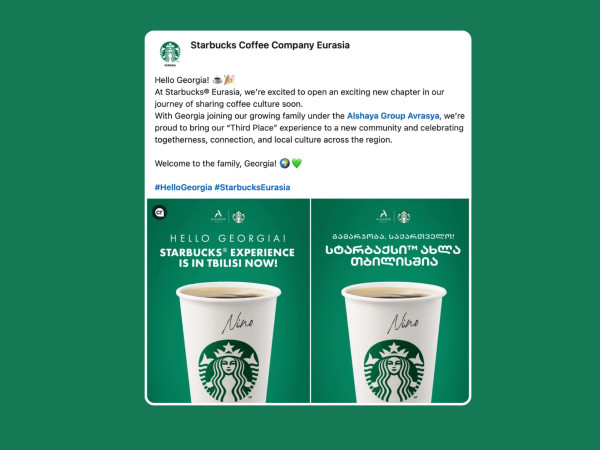Screen dimensions: 600x450
Task: Click the coffee cup emoji after 'Hello Georgia!'
Action: click(217, 80)
